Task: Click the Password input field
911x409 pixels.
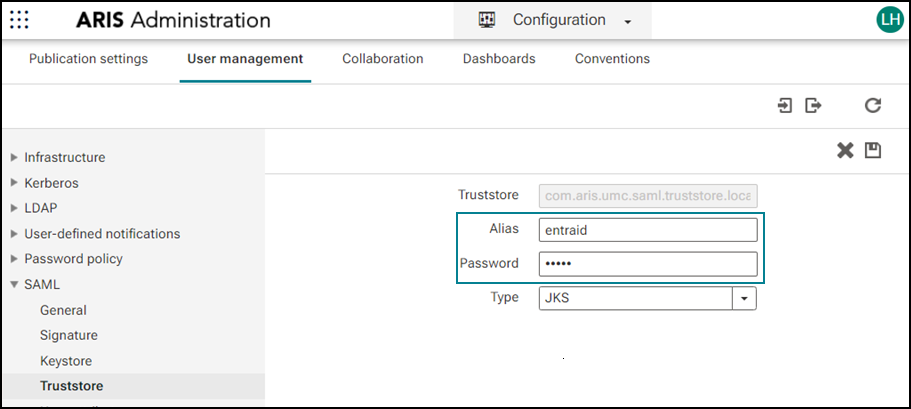Action: click(x=648, y=264)
